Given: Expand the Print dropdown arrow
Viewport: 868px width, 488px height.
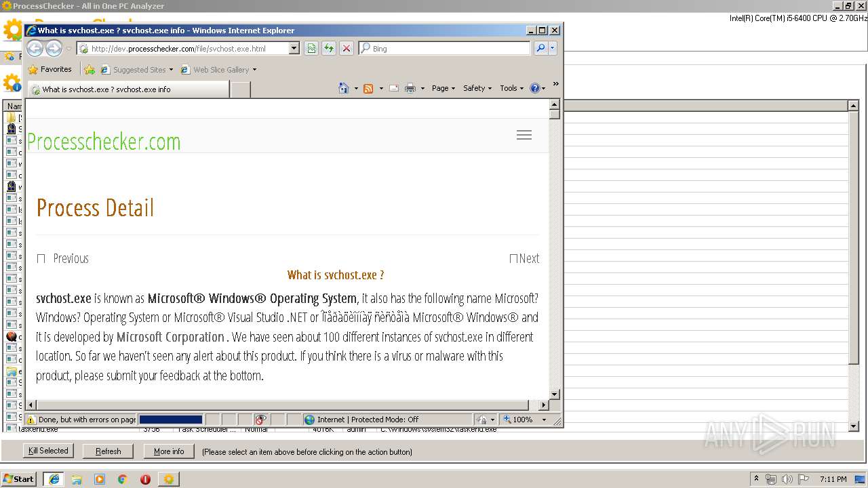Looking at the screenshot, I should point(422,88).
